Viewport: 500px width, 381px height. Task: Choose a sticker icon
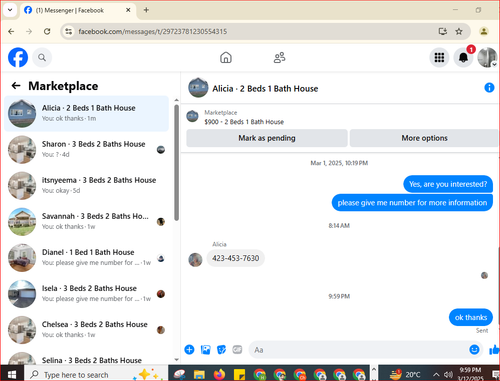point(221,350)
